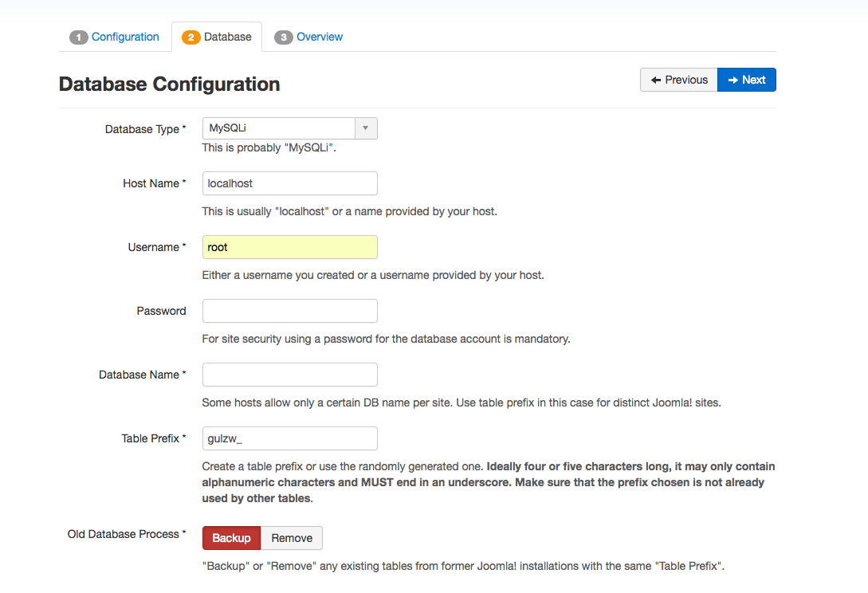Click the left arrow icon on Previous

click(656, 80)
